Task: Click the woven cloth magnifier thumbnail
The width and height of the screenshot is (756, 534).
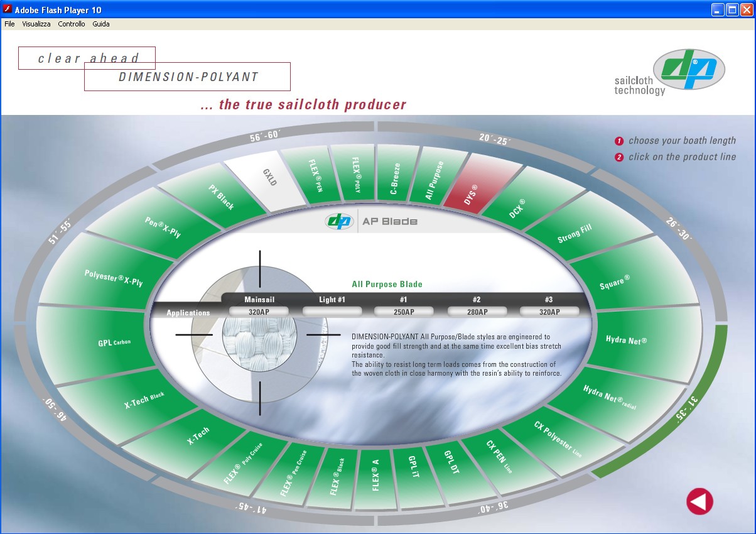Action: point(259,333)
